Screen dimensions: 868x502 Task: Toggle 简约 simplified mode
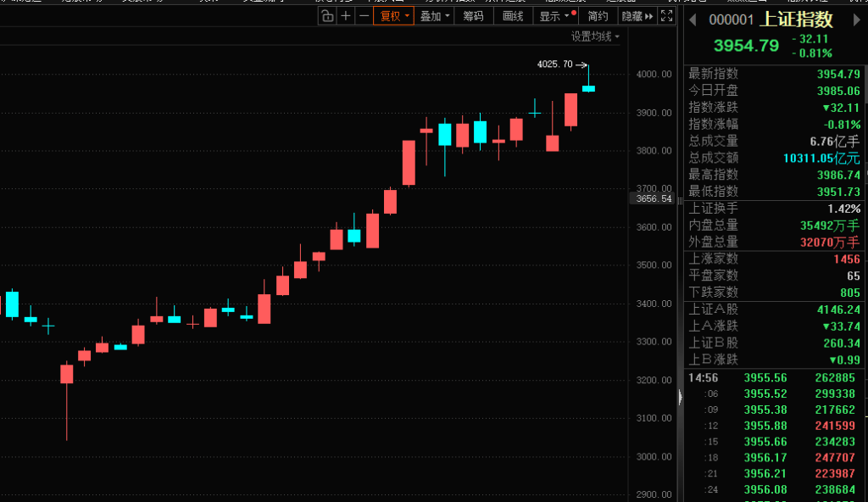[x=598, y=16]
